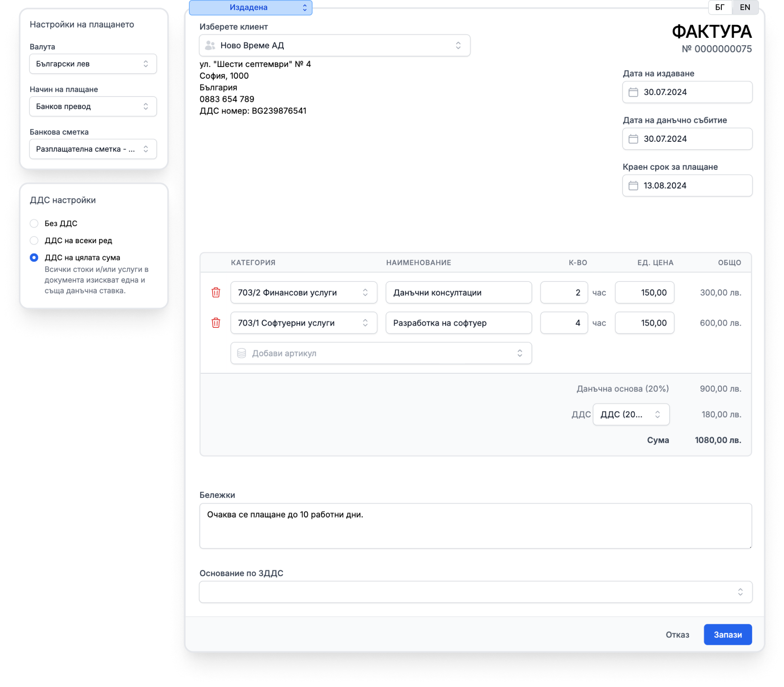This screenshot has width=784, height=687.
Task: Delete the Данъчни консултации row with trash icon
Action: (x=216, y=293)
